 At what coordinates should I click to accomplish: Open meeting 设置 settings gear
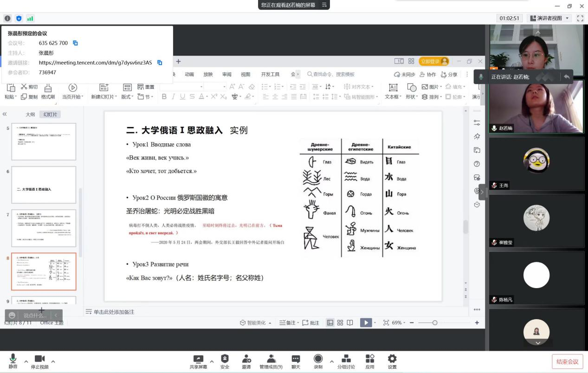(x=392, y=359)
